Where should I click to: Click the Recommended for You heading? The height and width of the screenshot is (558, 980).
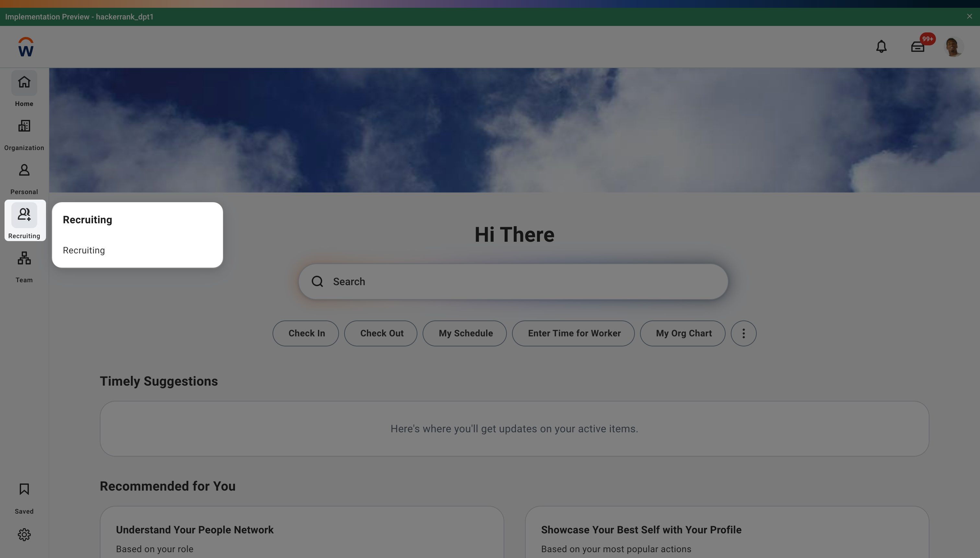tap(168, 486)
